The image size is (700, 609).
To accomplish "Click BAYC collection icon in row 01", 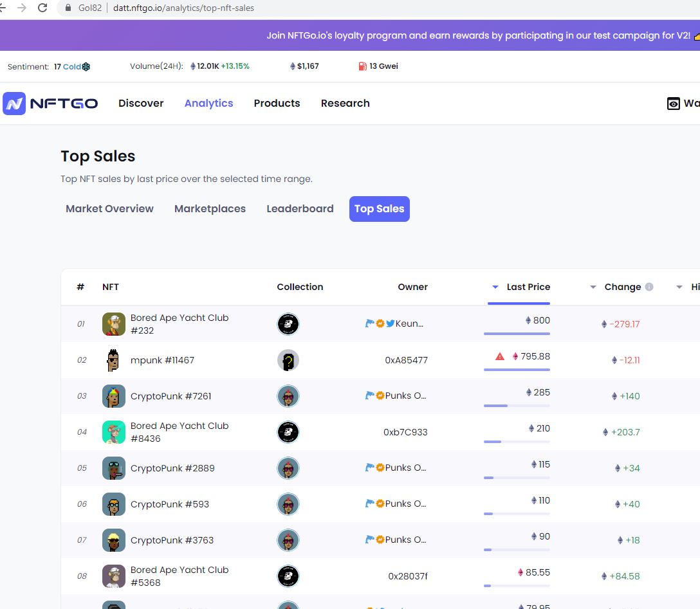I will (x=288, y=324).
